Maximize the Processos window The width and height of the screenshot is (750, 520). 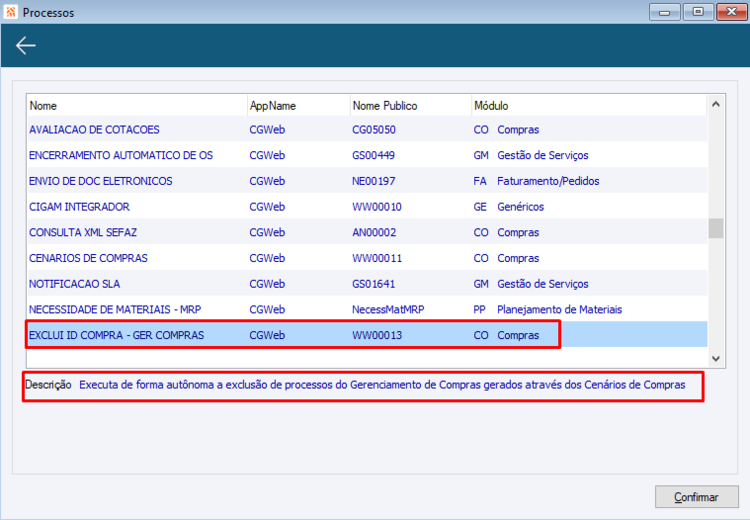tap(698, 12)
